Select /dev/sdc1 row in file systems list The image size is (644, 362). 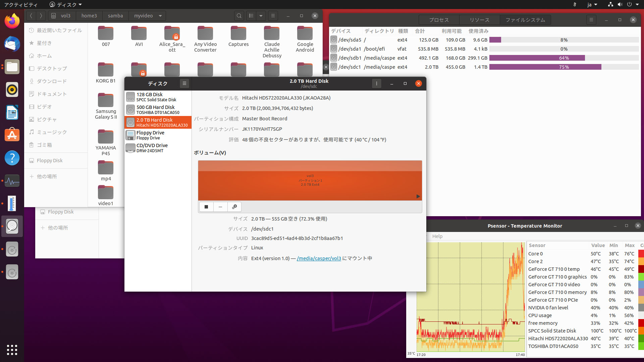485,67
